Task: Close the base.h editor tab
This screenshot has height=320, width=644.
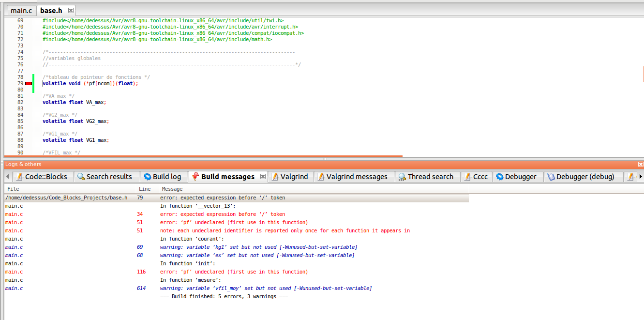Action: point(71,10)
